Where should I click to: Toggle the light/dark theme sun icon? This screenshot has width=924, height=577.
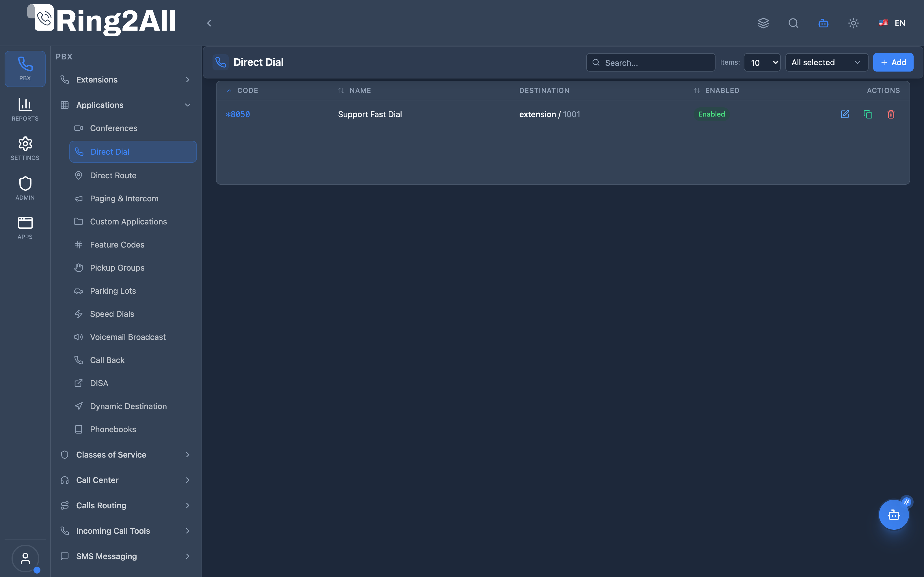853,23
